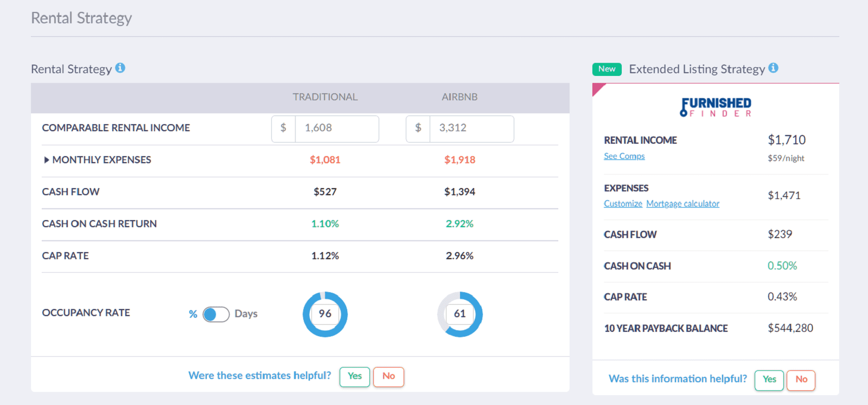868x405 pixels.
Task: Click the Days label beside the toggle
Action: (246, 314)
